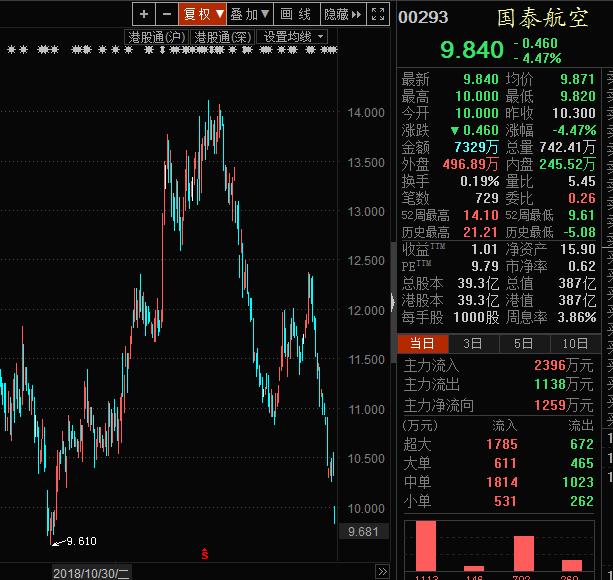
Task: Click 大单 inflow value 611
Action: [x=506, y=464]
